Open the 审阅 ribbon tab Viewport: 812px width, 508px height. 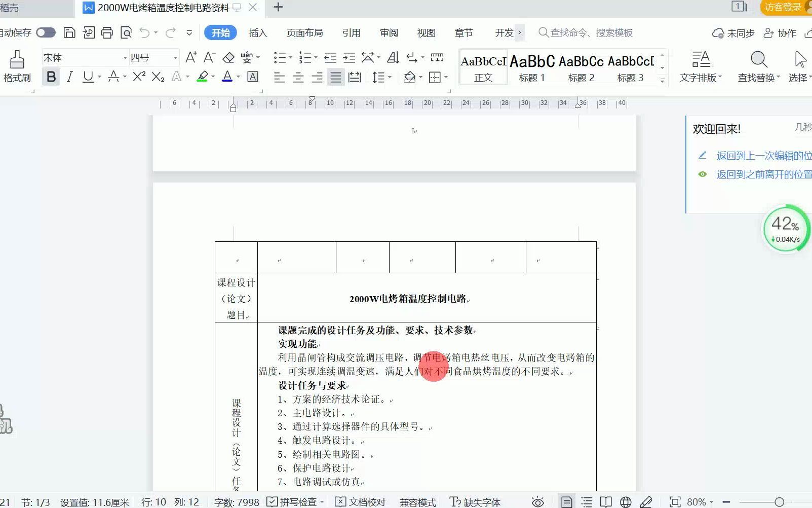pyautogui.click(x=388, y=32)
